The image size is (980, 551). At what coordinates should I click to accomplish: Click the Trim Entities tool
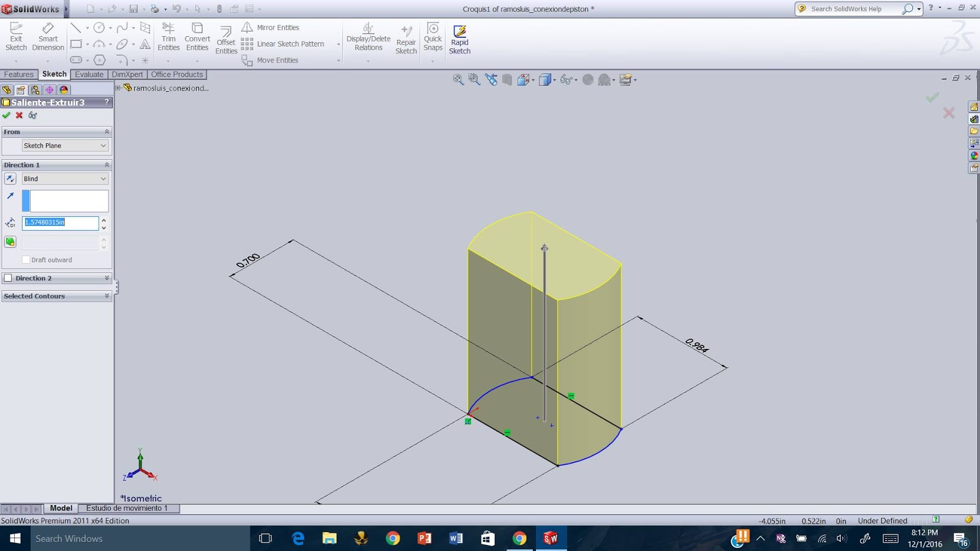pyautogui.click(x=168, y=37)
